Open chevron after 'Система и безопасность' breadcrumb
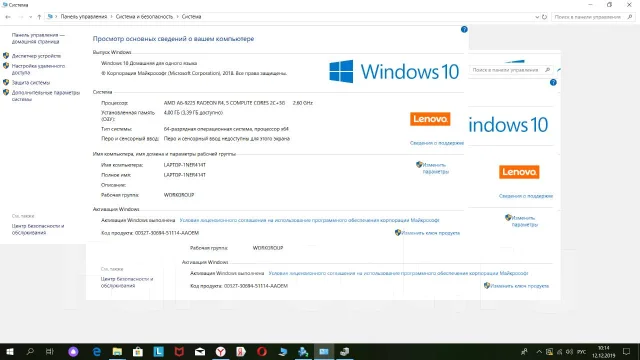The width and height of the screenshot is (640, 360). tap(177, 17)
